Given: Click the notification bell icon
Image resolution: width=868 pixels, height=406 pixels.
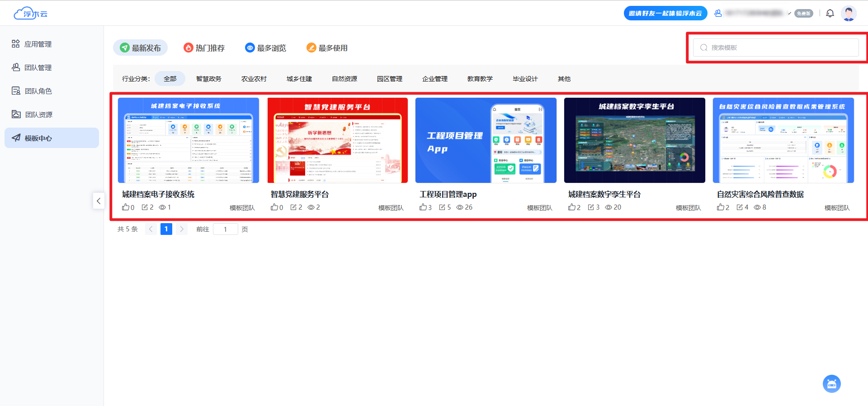Looking at the screenshot, I should pyautogui.click(x=830, y=14).
